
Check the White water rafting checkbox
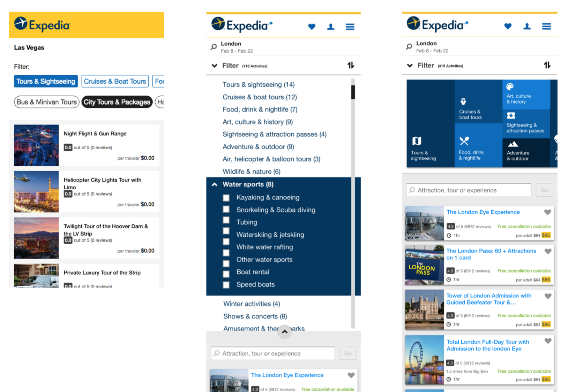tap(226, 242)
